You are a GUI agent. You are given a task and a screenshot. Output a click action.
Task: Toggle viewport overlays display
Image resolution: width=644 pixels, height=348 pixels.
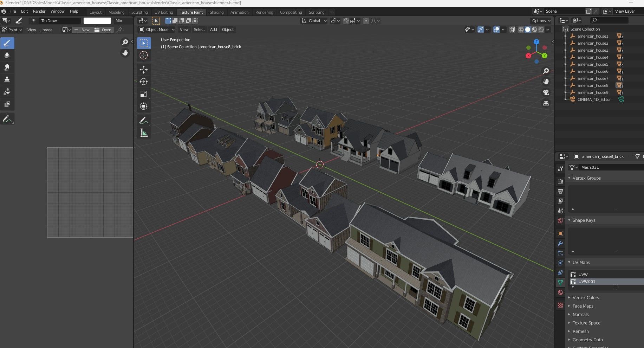click(x=496, y=30)
